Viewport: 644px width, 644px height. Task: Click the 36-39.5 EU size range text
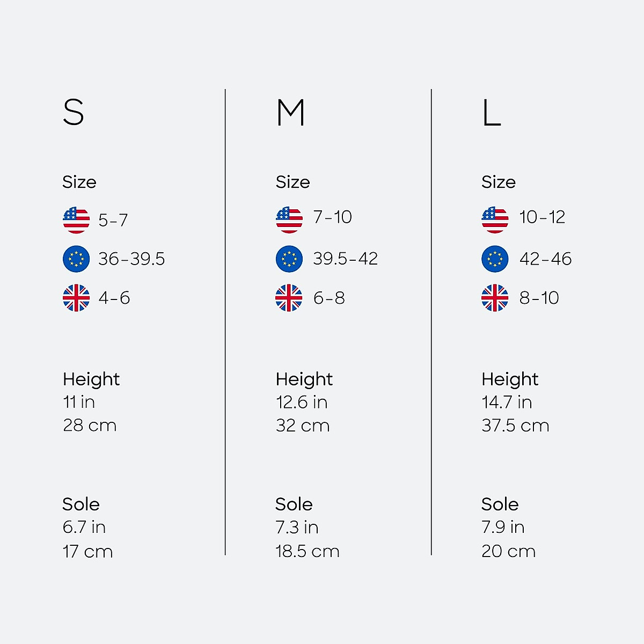(x=131, y=259)
